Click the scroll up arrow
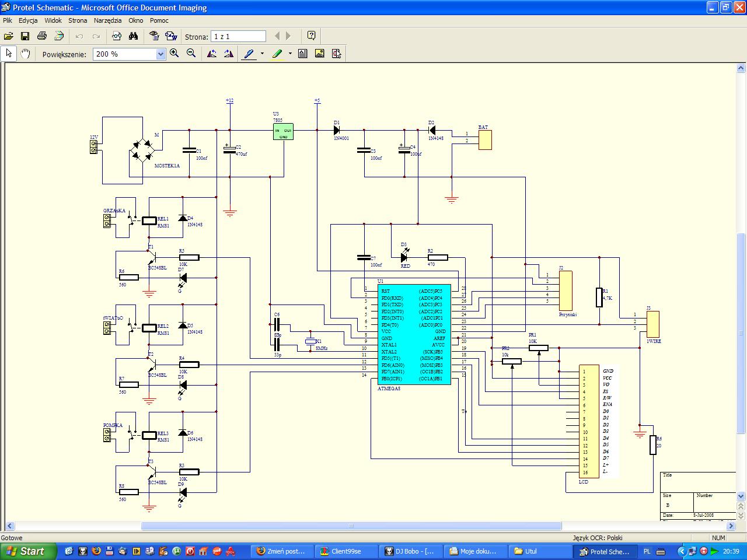This screenshot has height=560, width=747. (x=741, y=68)
